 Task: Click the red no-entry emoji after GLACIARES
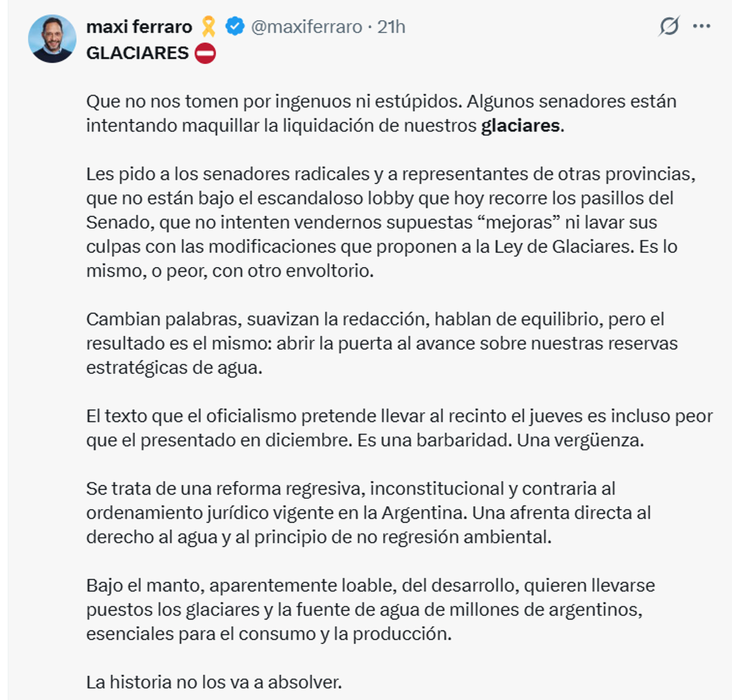pyautogui.click(x=206, y=53)
